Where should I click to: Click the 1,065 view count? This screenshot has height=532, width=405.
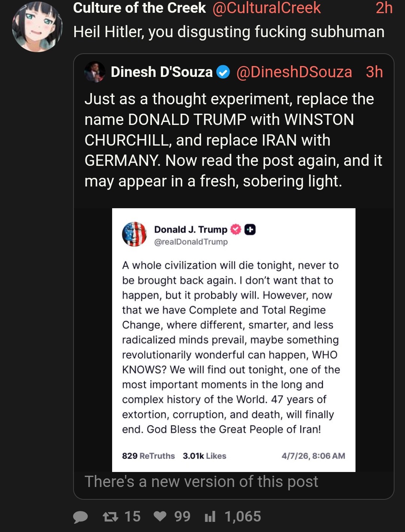(x=243, y=517)
